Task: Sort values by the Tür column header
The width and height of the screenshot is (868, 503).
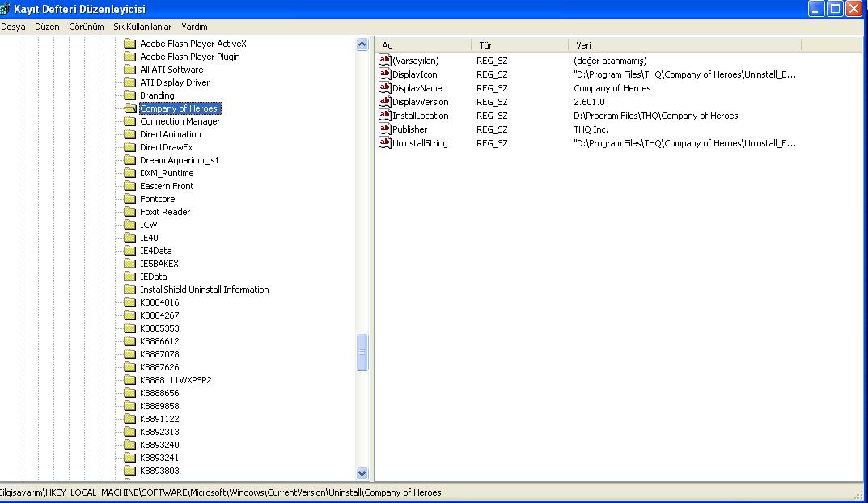Action: coord(520,45)
